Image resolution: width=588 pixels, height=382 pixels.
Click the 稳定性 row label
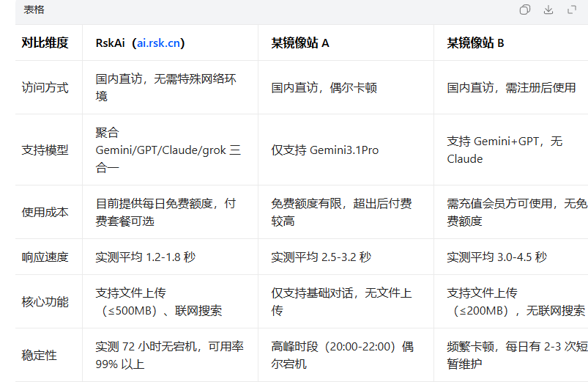[x=39, y=356]
